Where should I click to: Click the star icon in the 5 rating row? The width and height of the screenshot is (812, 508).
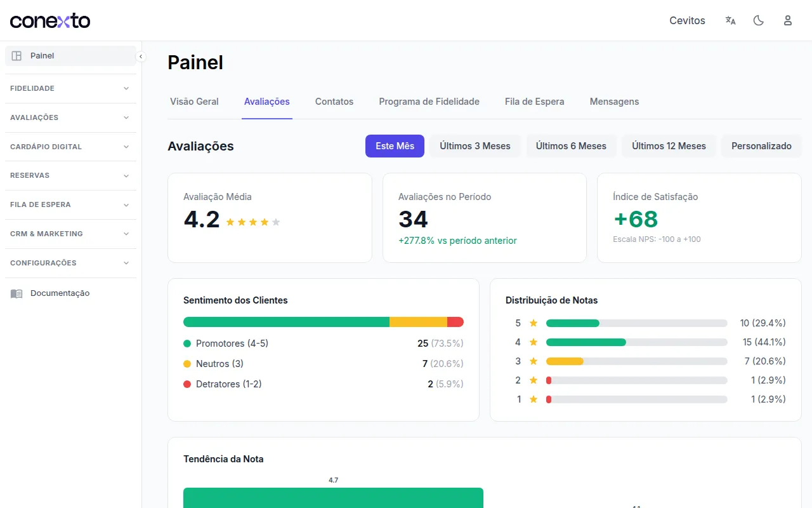(534, 323)
